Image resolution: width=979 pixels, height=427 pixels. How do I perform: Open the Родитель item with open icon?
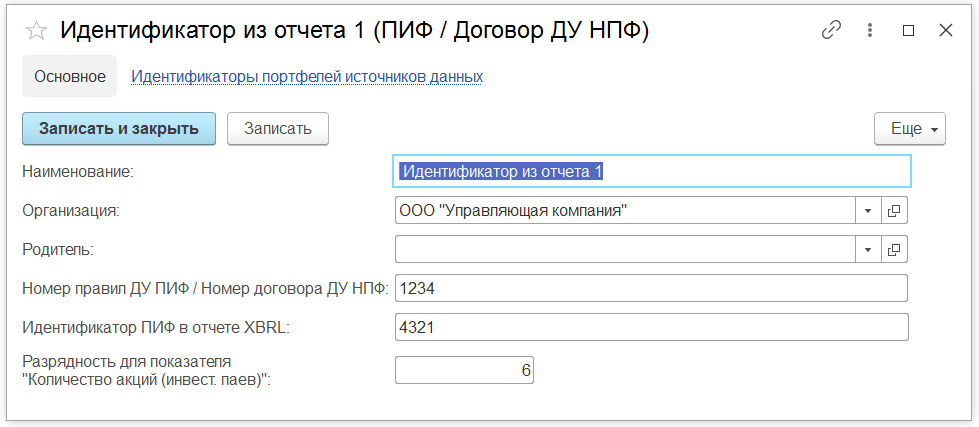point(894,249)
